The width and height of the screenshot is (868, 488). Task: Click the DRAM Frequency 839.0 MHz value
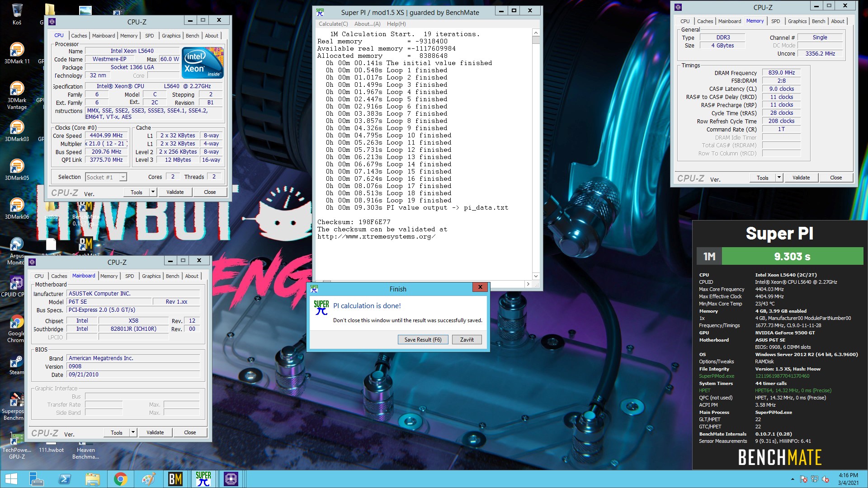781,73
